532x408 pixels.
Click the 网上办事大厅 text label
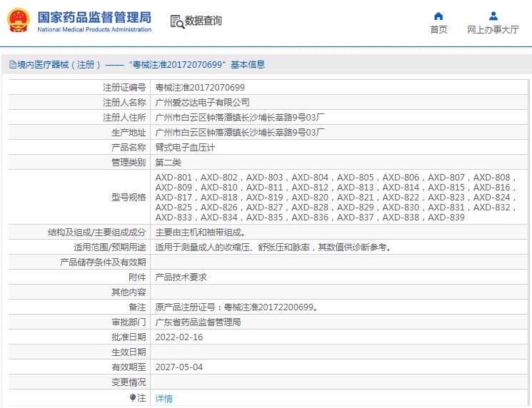pos(493,30)
